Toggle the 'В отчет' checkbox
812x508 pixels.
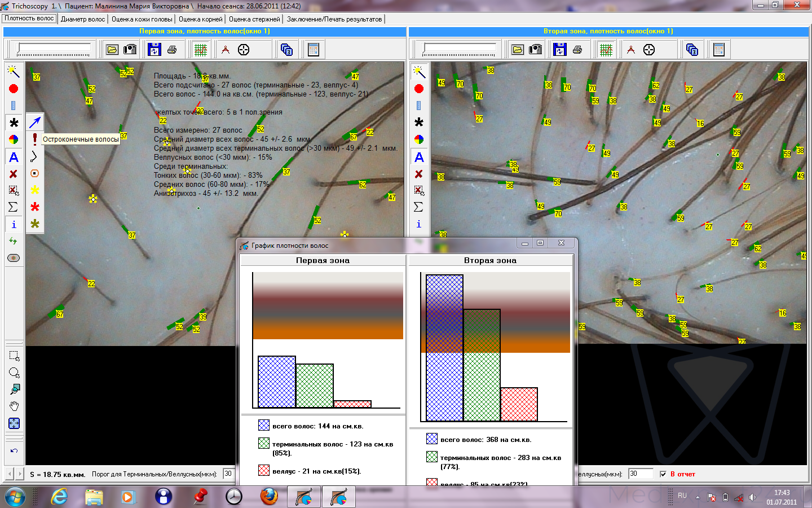663,474
